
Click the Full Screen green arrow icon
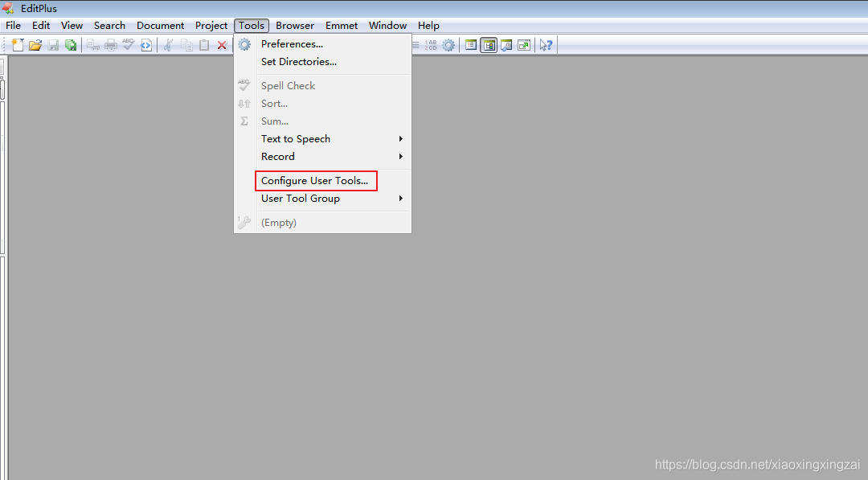click(524, 45)
